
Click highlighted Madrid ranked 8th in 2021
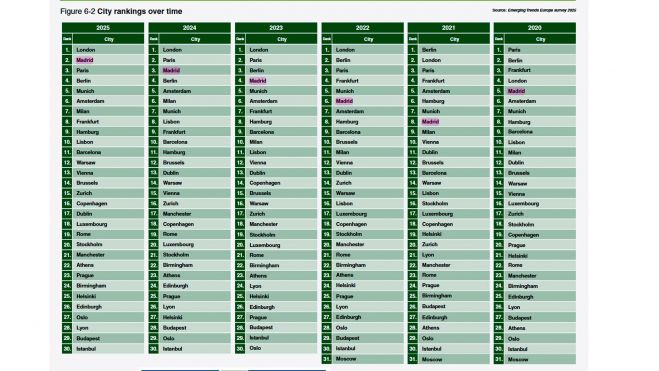tap(430, 121)
